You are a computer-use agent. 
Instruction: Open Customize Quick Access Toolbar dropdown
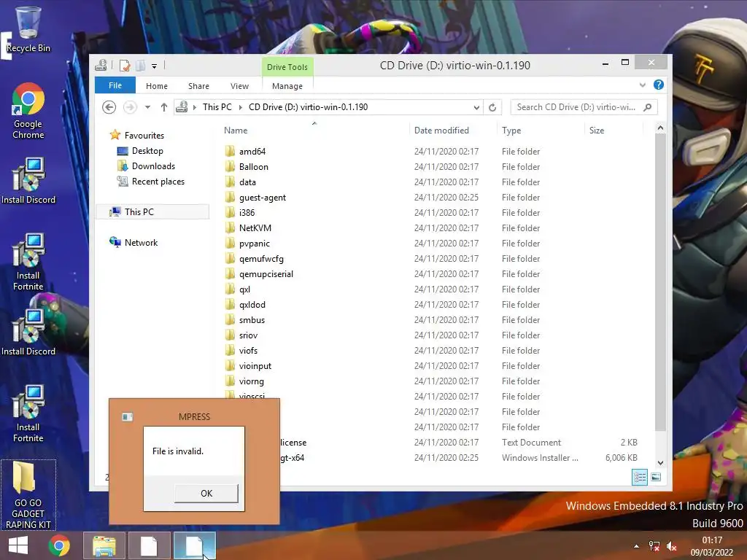pyautogui.click(x=155, y=66)
